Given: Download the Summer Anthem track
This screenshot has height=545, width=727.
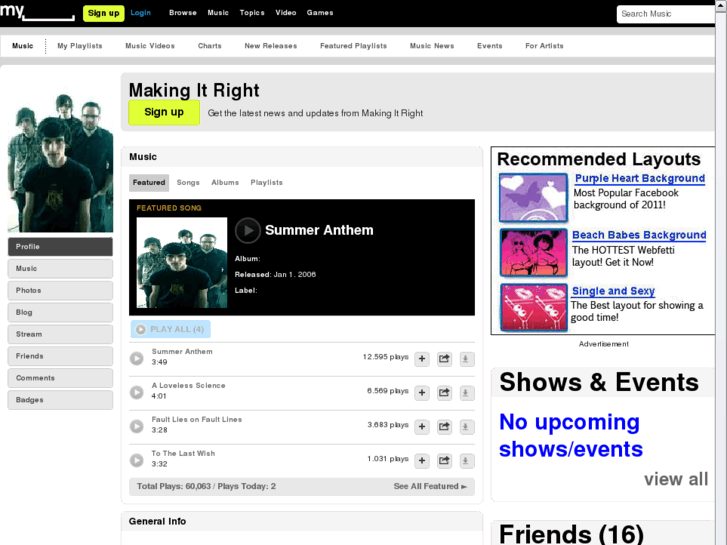Looking at the screenshot, I should click(x=466, y=359).
